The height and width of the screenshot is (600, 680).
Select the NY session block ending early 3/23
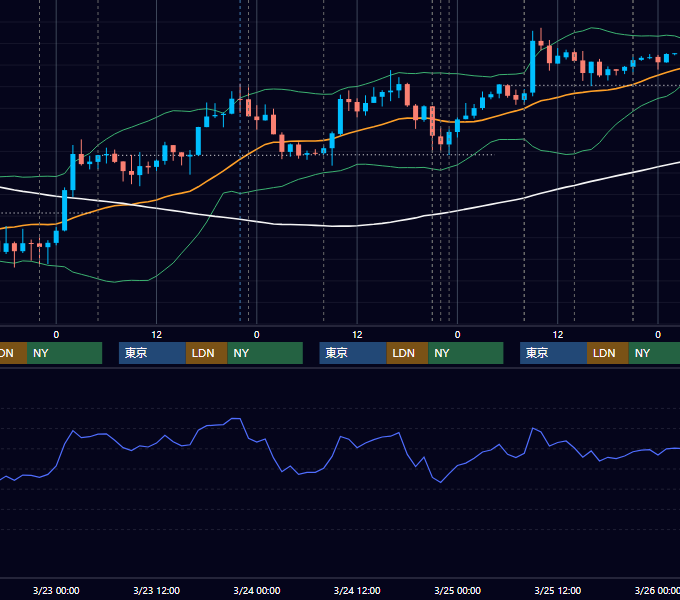(x=64, y=353)
